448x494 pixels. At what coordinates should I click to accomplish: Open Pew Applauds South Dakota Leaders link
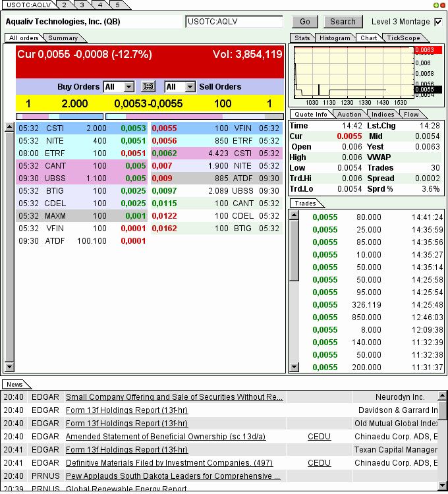(173, 476)
